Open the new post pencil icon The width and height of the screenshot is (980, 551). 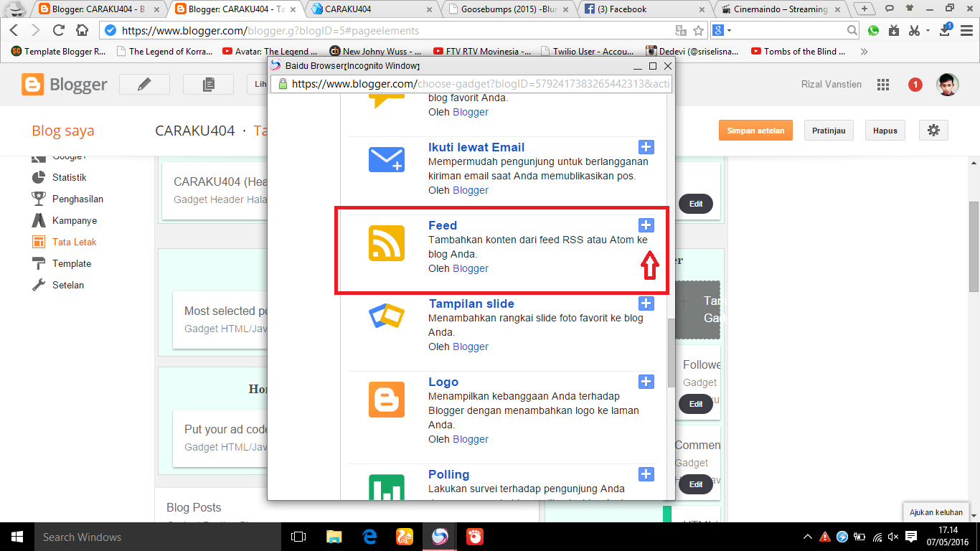point(143,84)
